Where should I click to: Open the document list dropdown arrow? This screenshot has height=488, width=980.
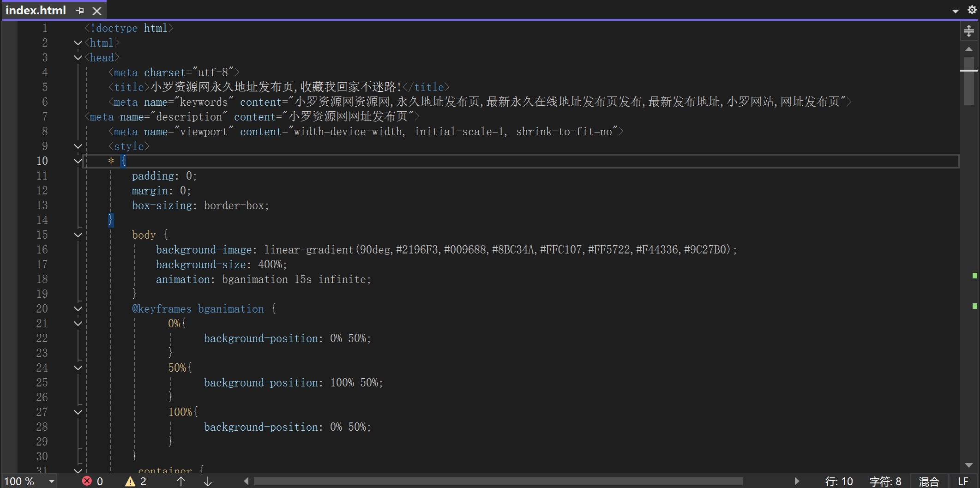(956, 11)
